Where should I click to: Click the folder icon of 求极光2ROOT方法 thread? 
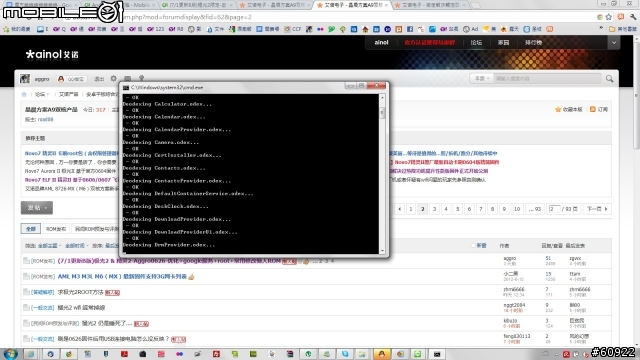[x=26, y=292]
